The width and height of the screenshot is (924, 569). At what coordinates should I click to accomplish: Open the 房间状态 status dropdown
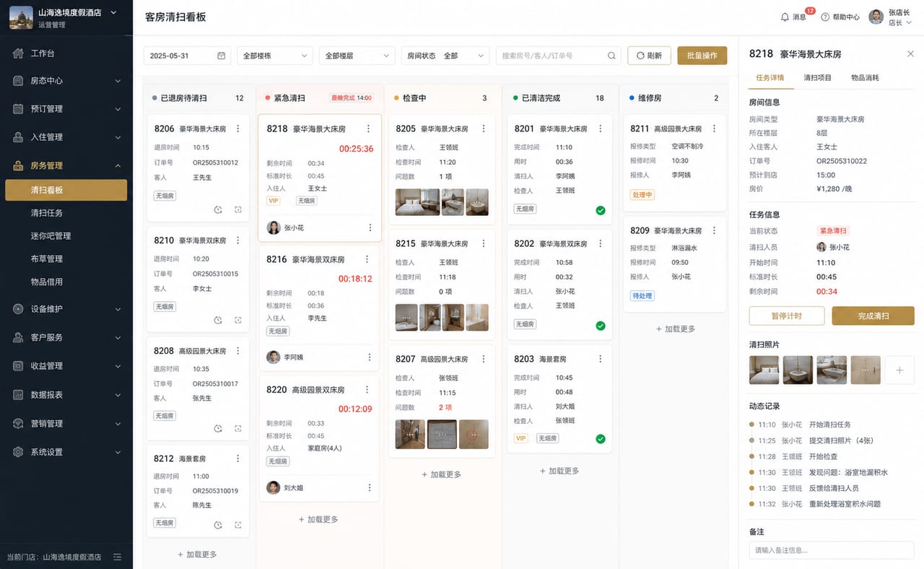pyautogui.click(x=445, y=56)
